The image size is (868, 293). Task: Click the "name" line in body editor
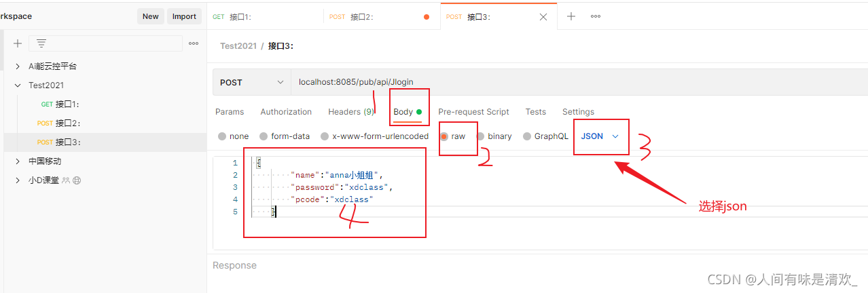pyautogui.click(x=337, y=175)
